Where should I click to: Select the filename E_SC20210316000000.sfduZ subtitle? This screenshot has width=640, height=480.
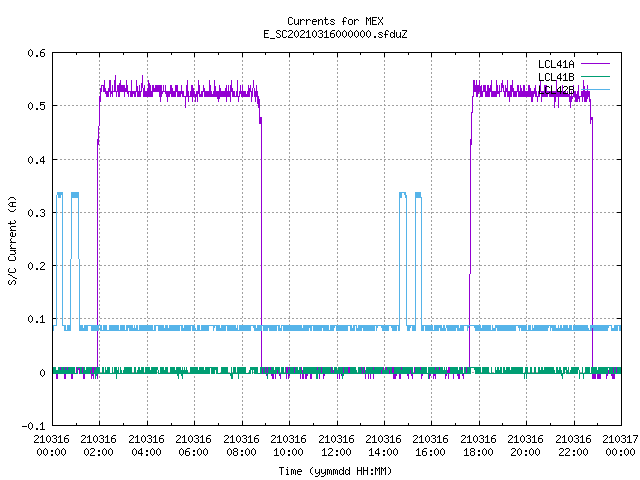coord(335,34)
